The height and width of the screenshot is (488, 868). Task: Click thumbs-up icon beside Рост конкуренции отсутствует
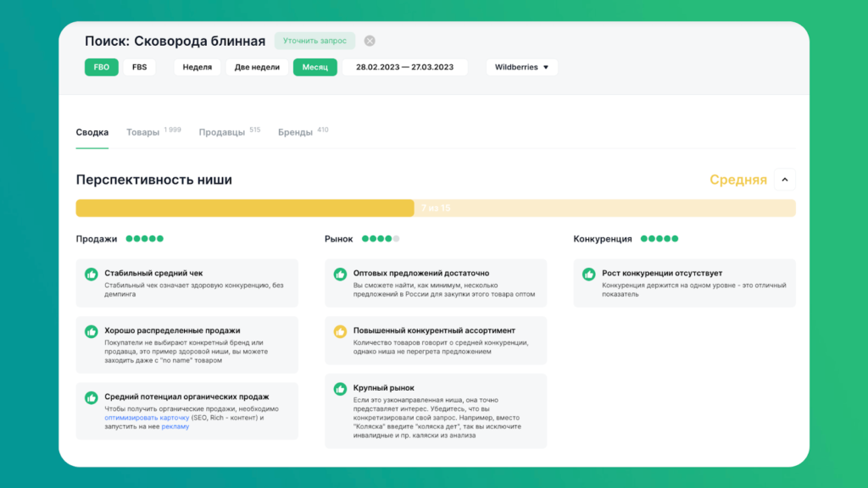(x=588, y=274)
